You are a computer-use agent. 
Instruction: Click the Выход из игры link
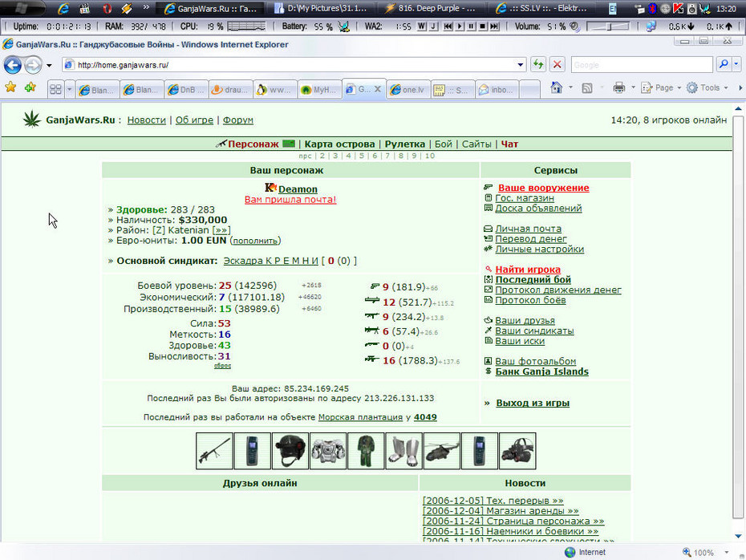click(x=533, y=403)
